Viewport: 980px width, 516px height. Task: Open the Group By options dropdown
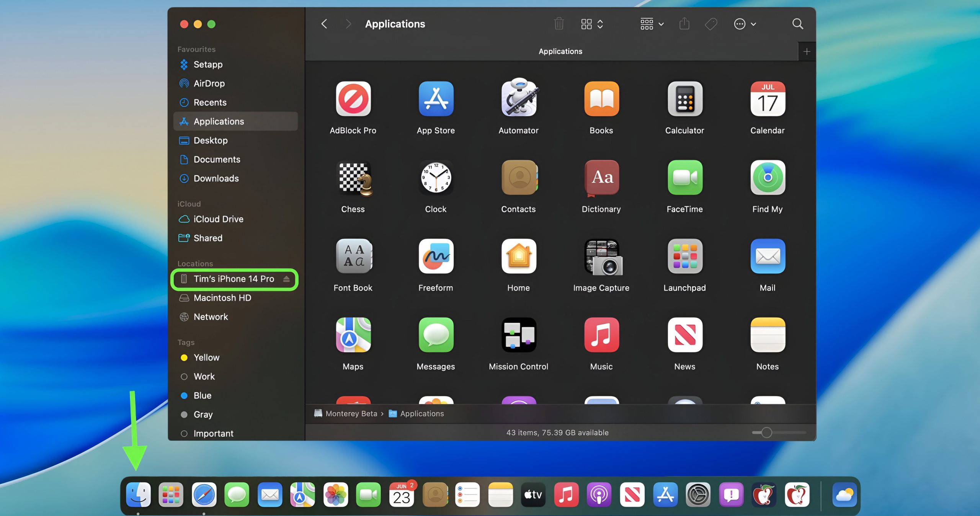point(652,24)
